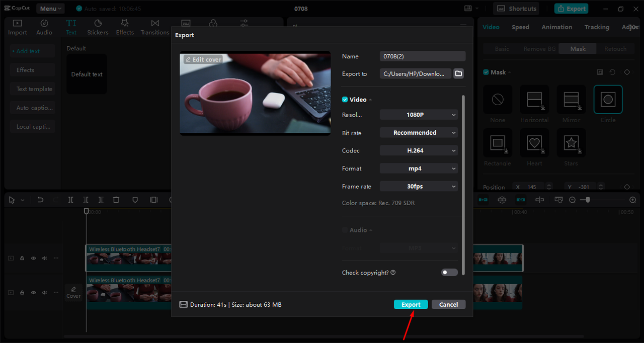Screen dimensions: 644x343
Task: Open the Stickers panel
Action: coord(98,27)
